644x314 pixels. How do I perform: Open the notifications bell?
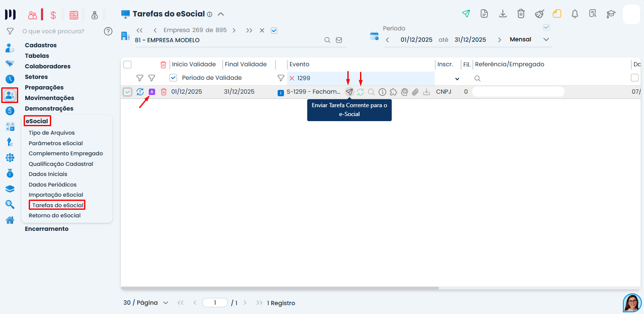coord(575,14)
